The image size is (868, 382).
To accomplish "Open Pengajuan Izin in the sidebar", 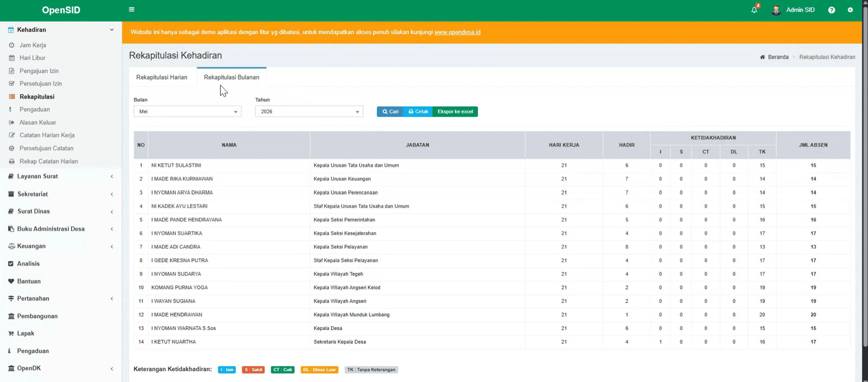I will (x=39, y=71).
